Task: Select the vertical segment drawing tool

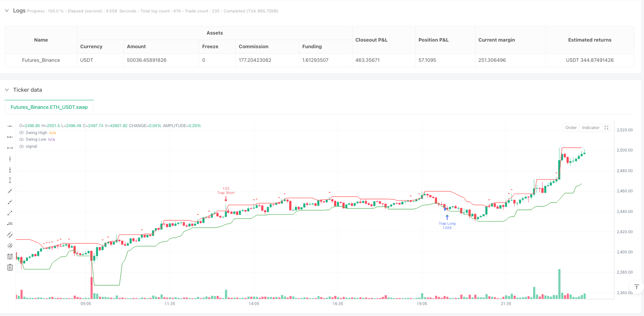Action: coord(10,180)
